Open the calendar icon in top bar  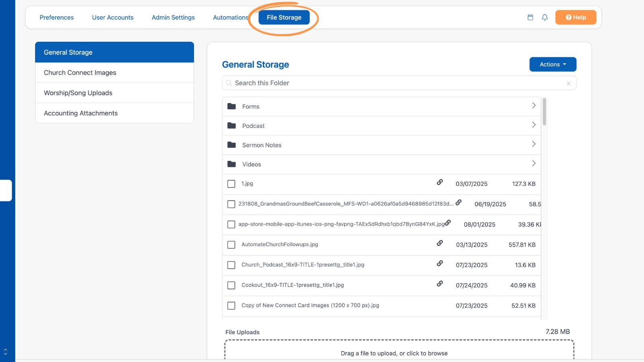coord(530,17)
